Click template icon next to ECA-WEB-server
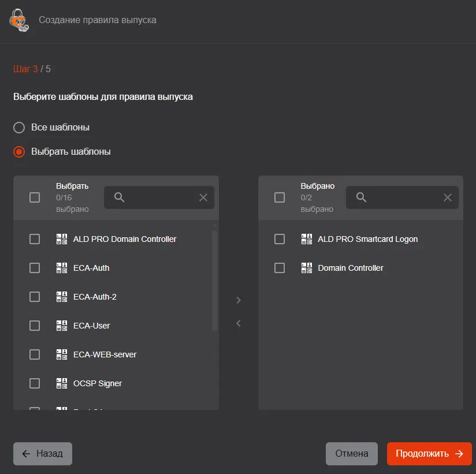This screenshot has height=474, width=476. (62, 354)
